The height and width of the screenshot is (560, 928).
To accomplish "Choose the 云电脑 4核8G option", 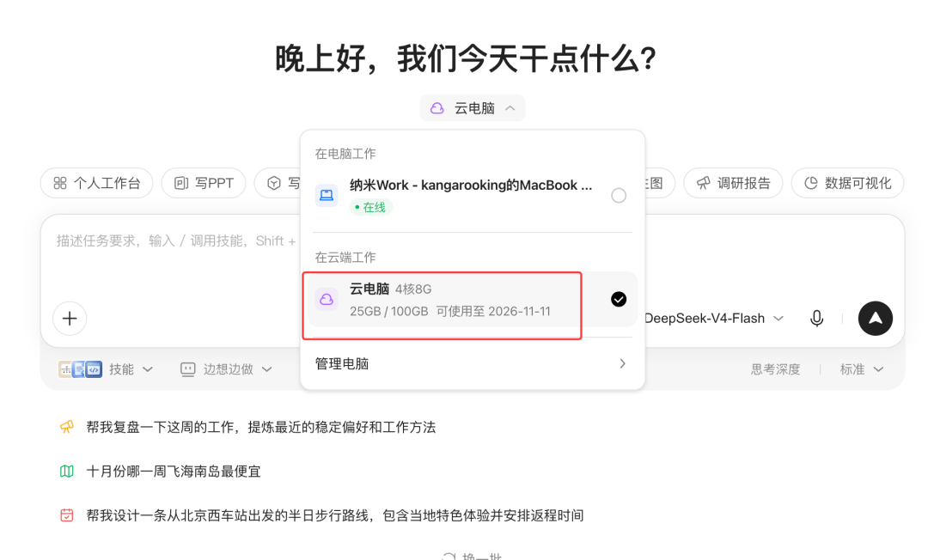I will coord(472,299).
